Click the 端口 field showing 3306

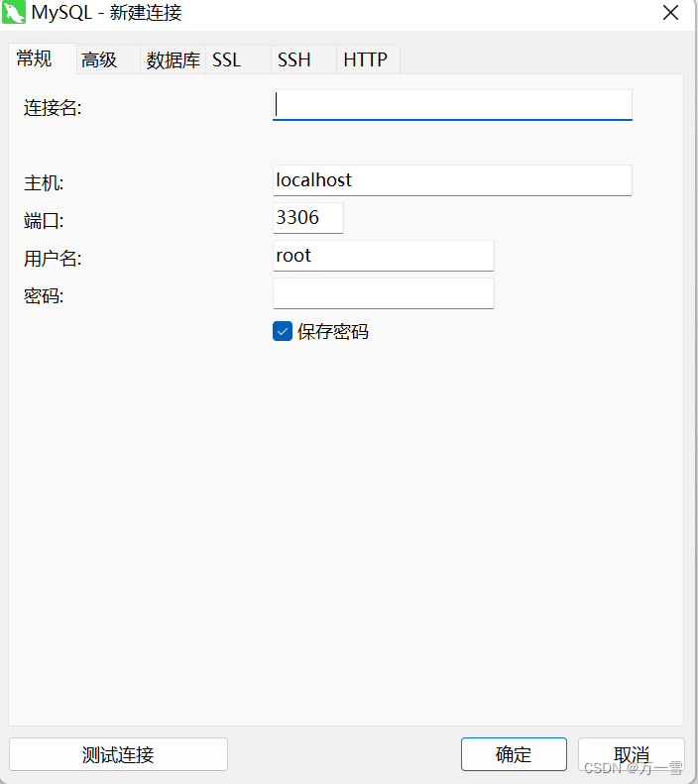pyautogui.click(x=308, y=218)
